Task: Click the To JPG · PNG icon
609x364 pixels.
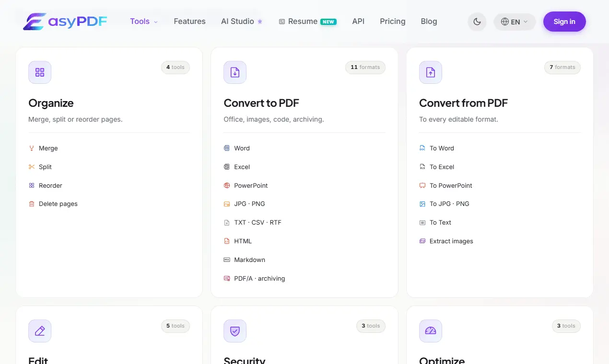Action: click(x=422, y=204)
